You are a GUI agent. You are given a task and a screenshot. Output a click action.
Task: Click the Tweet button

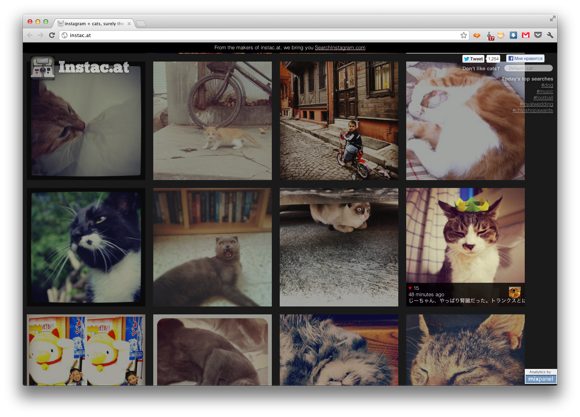click(x=473, y=58)
